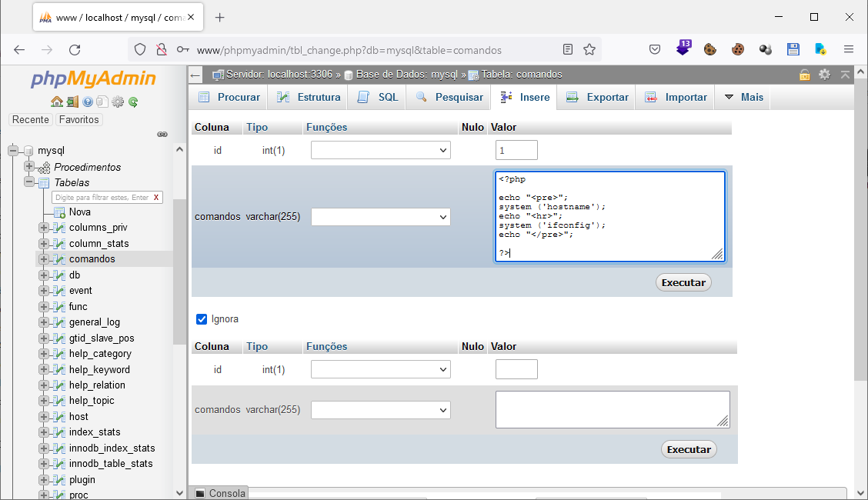Sort by the Tipo column header link

(257, 127)
